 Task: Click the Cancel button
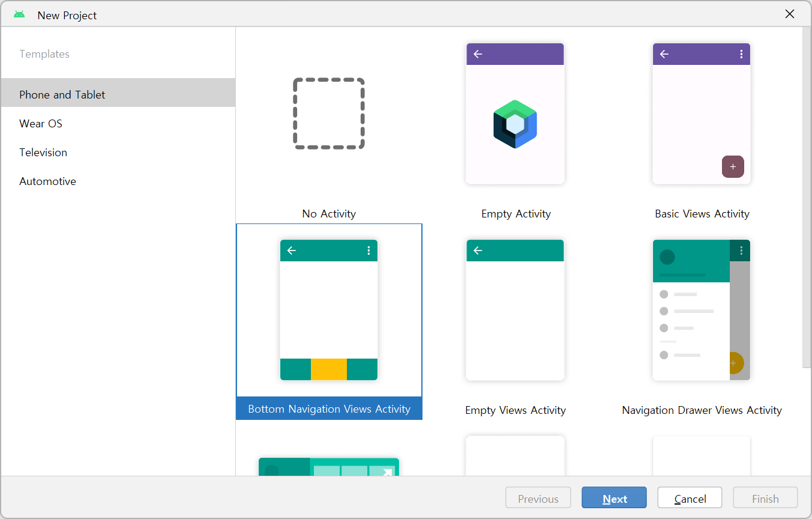(x=690, y=498)
